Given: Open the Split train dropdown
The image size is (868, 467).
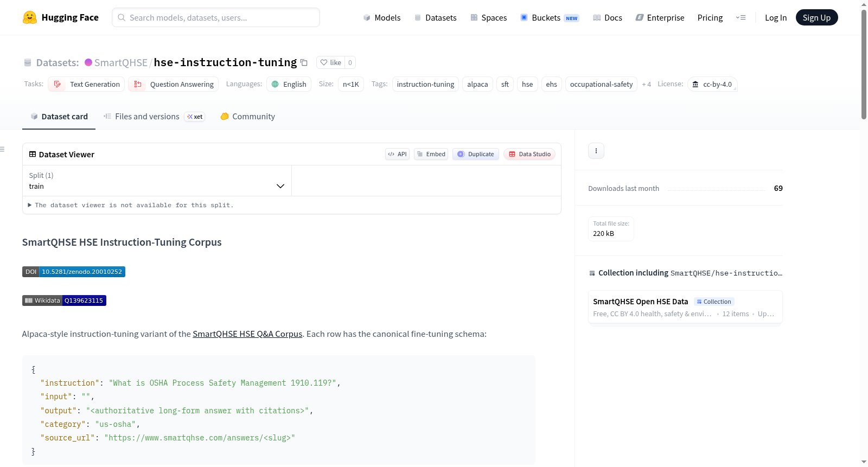Looking at the screenshot, I should (157, 181).
